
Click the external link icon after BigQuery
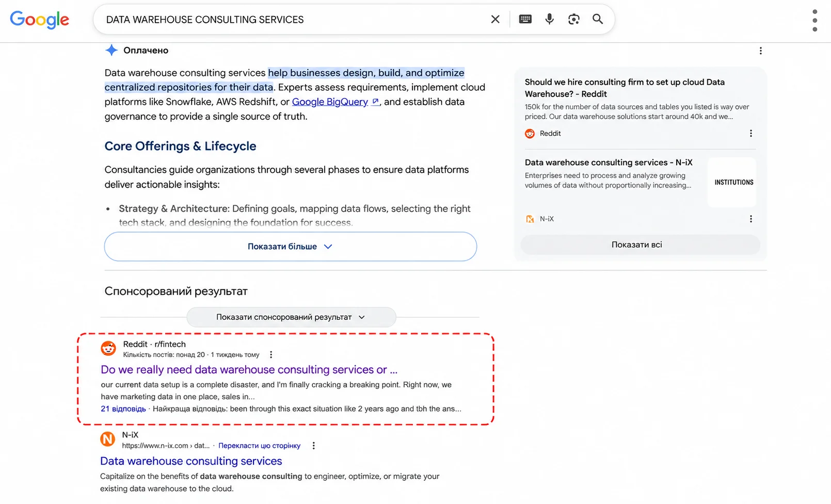tap(375, 102)
